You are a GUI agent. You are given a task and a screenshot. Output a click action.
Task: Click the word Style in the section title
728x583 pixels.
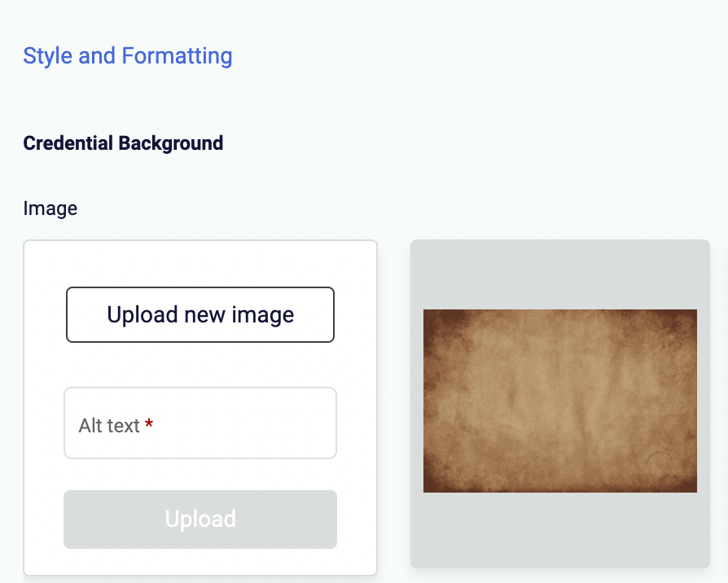tap(48, 56)
